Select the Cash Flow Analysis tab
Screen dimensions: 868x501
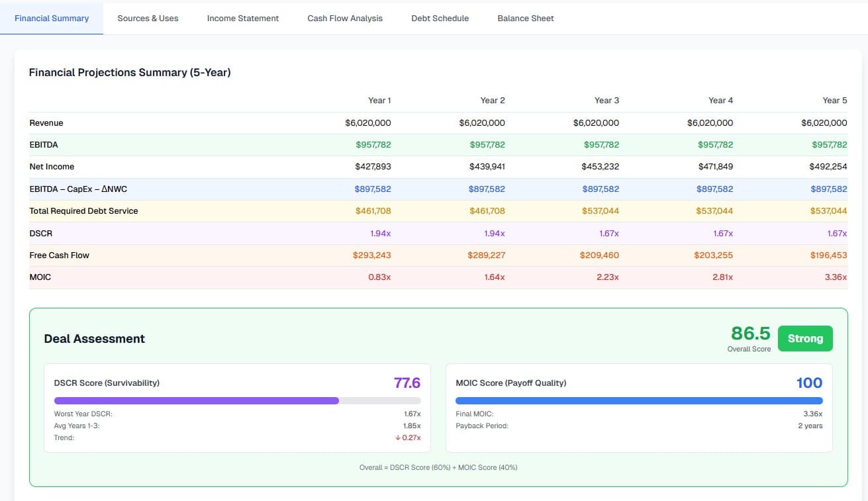pyautogui.click(x=344, y=18)
